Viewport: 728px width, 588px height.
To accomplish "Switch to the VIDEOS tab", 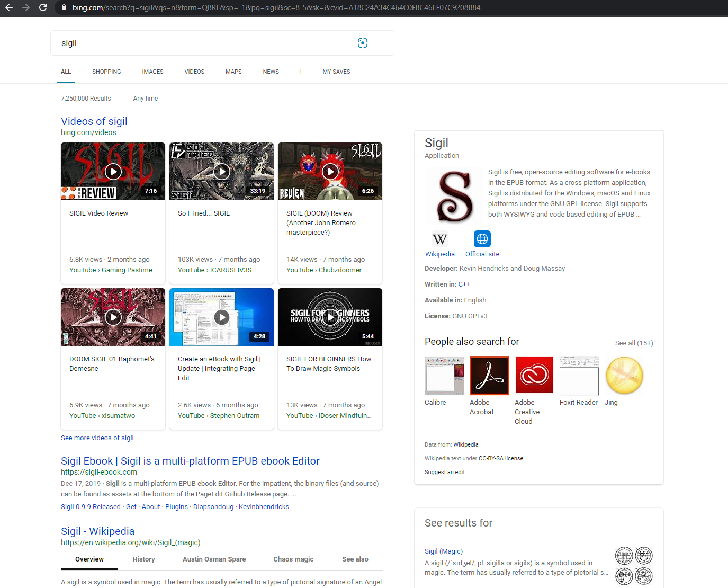I will (194, 72).
